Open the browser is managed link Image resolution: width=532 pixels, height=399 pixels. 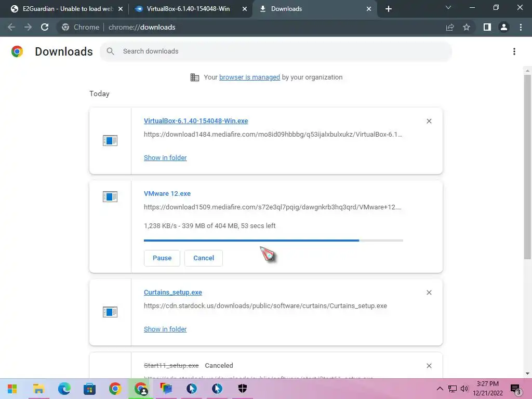click(249, 77)
